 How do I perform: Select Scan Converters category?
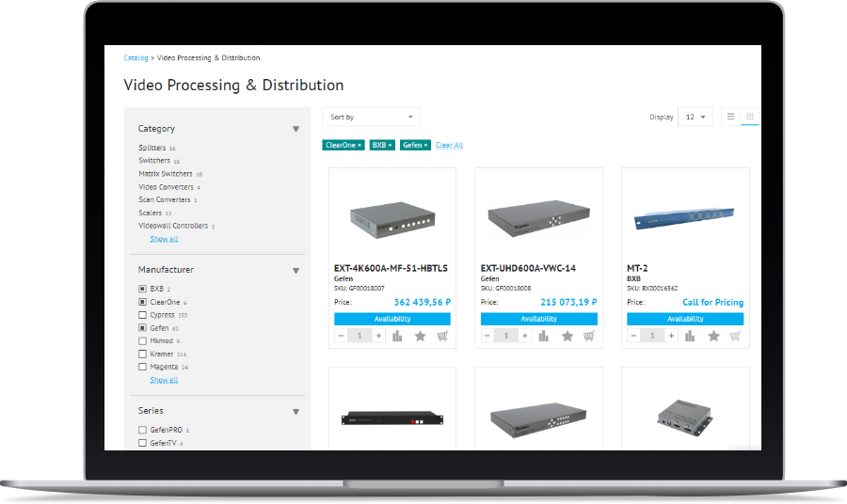pos(165,199)
